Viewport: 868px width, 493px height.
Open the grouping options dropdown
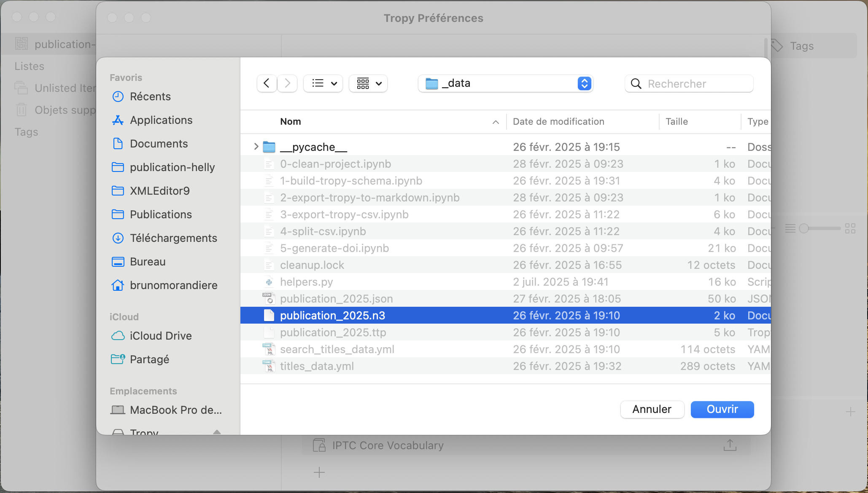[368, 83]
